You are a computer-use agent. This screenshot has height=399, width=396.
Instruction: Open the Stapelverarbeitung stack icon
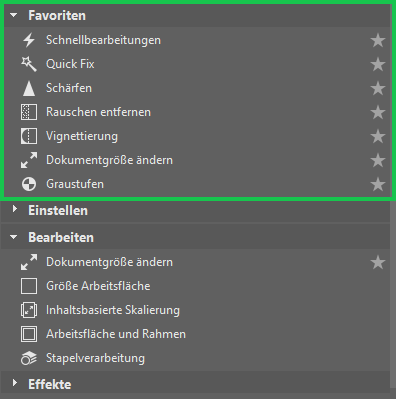click(29, 358)
